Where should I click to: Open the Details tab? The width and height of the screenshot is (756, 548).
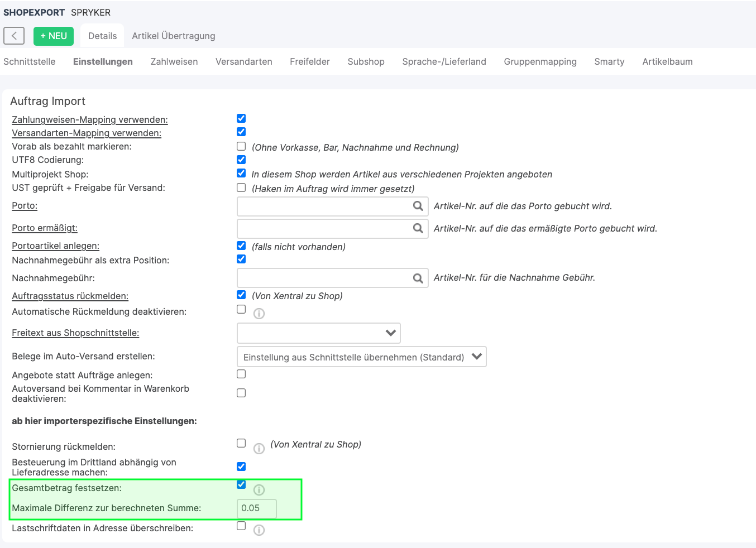coord(103,36)
